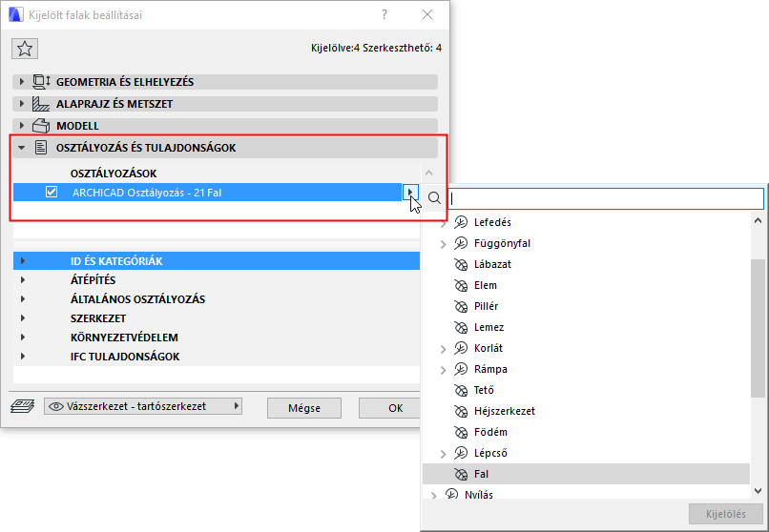Viewport: 769px width, 532px height.
Task: Select the Födém classification label
Action: 490,433
